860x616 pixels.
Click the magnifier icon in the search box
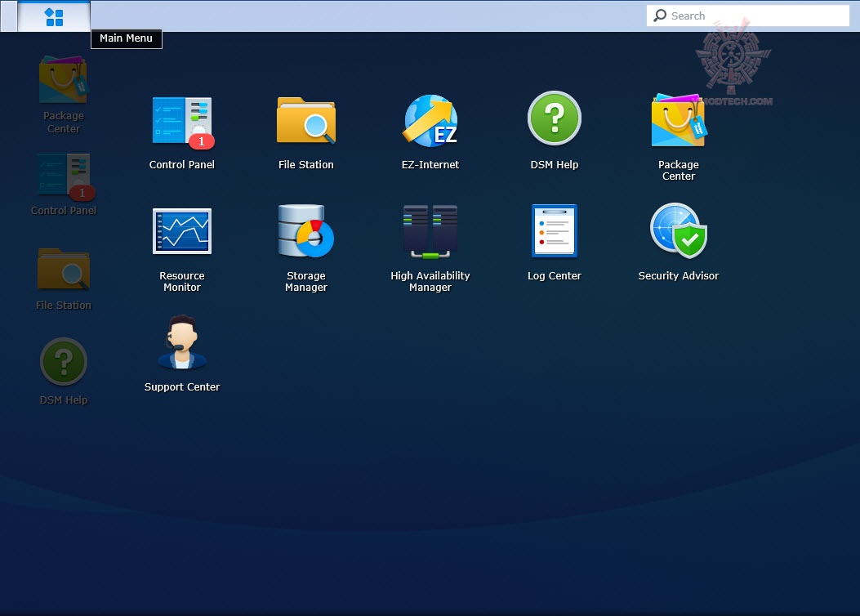click(660, 16)
